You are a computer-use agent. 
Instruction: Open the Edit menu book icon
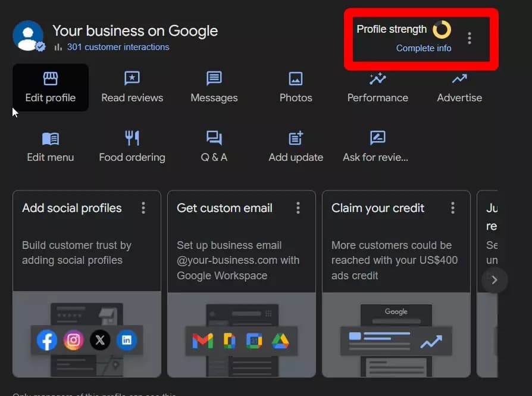click(x=51, y=138)
